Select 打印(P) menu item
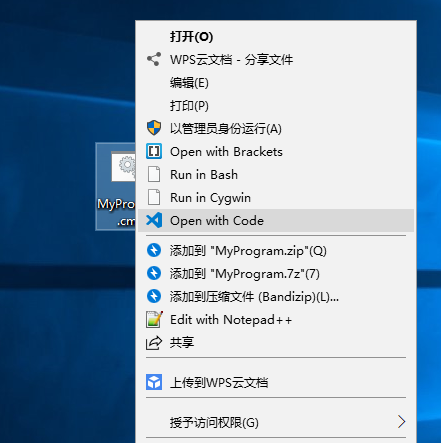441x443 pixels. [276, 105]
